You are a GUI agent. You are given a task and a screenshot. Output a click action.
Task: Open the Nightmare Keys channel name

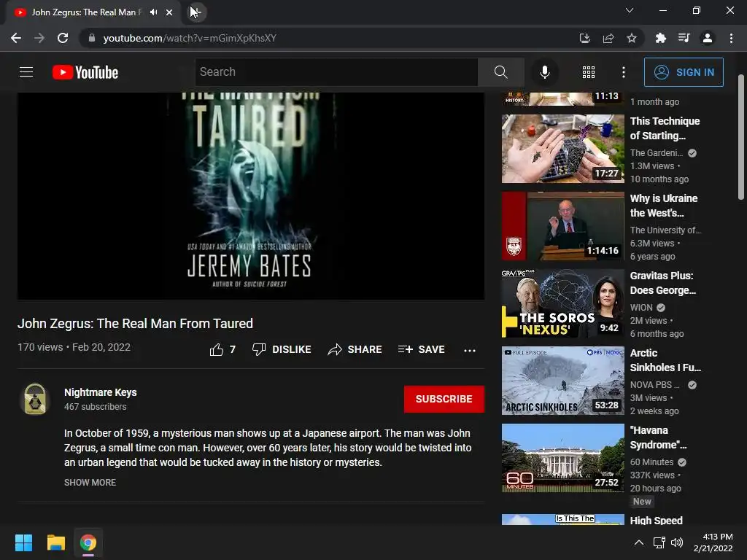click(101, 392)
